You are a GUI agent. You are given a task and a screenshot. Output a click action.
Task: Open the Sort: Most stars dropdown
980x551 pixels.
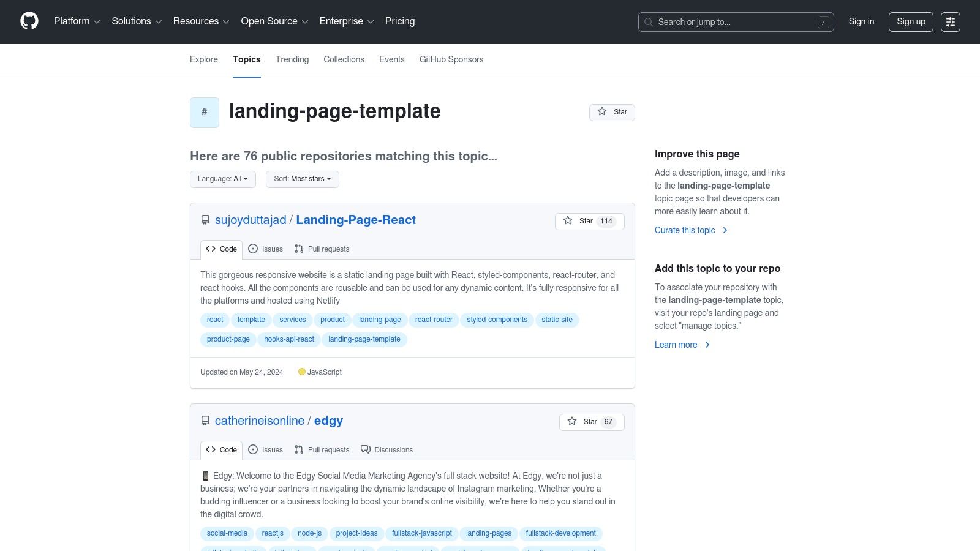tap(302, 179)
